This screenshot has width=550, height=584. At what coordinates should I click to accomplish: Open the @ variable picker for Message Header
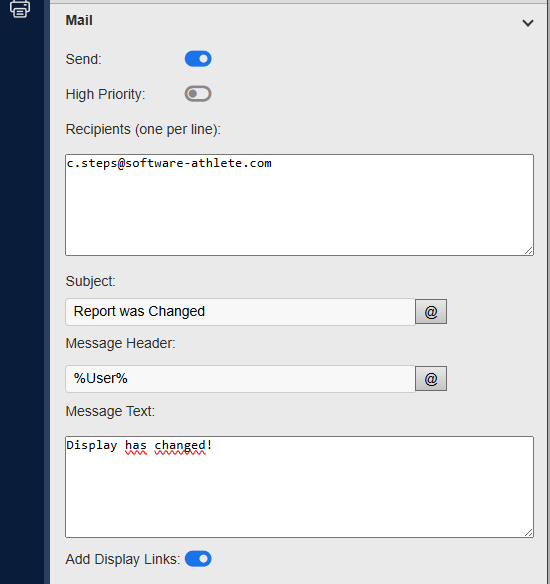(431, 379)
